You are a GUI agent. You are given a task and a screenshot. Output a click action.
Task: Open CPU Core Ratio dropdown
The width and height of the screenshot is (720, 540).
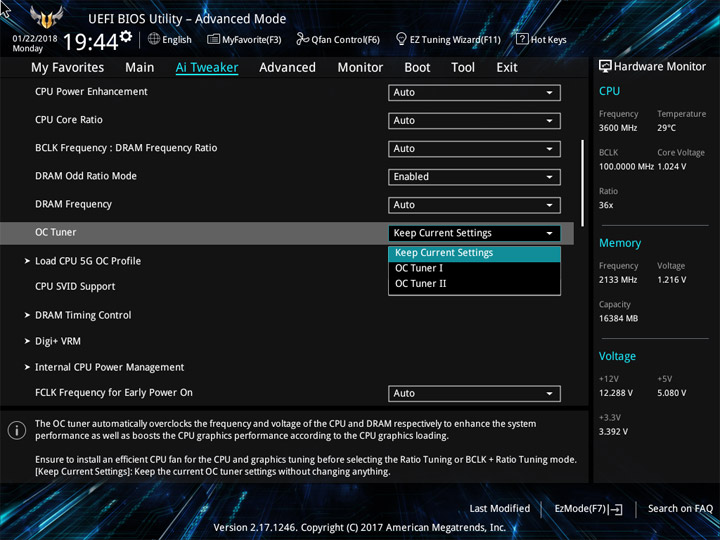point(474,121)
